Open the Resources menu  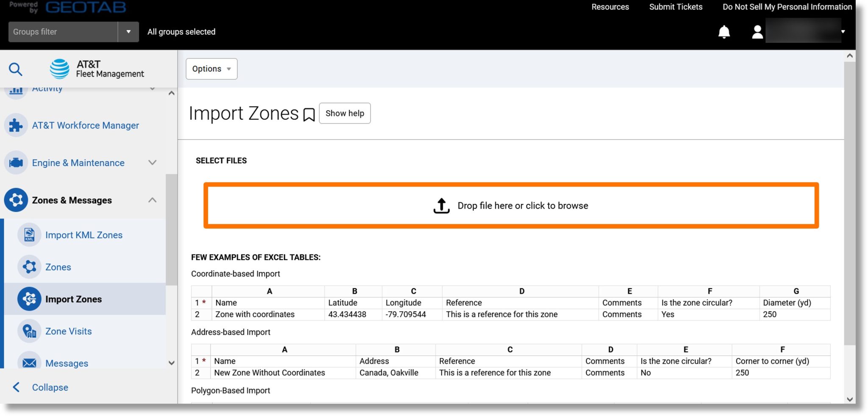coord(610,7)
